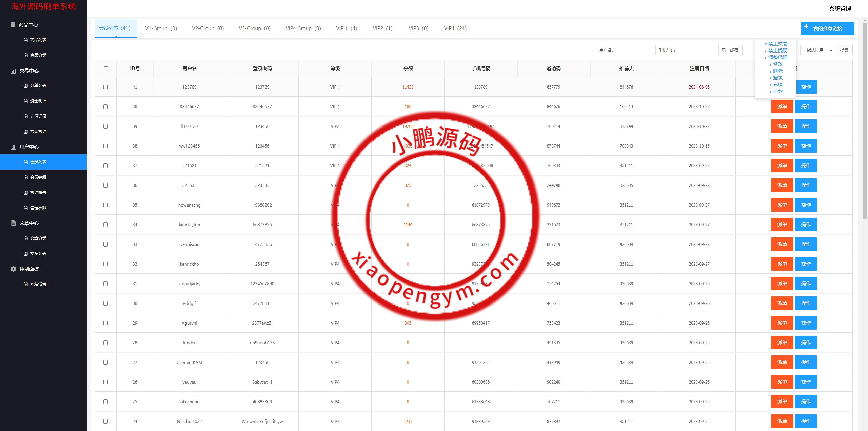Click 派单 button for user ll120120
The height and width of the screenshot is (431, 868).
782,126
